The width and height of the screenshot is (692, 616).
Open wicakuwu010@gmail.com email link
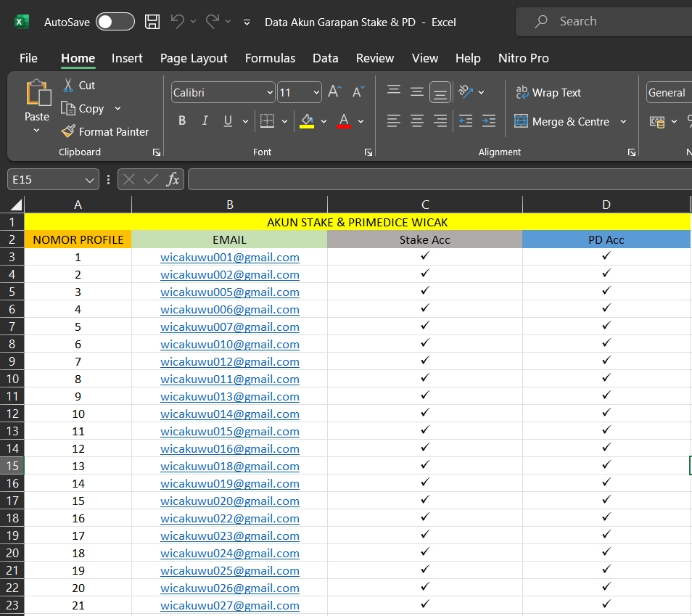(229, 345)
